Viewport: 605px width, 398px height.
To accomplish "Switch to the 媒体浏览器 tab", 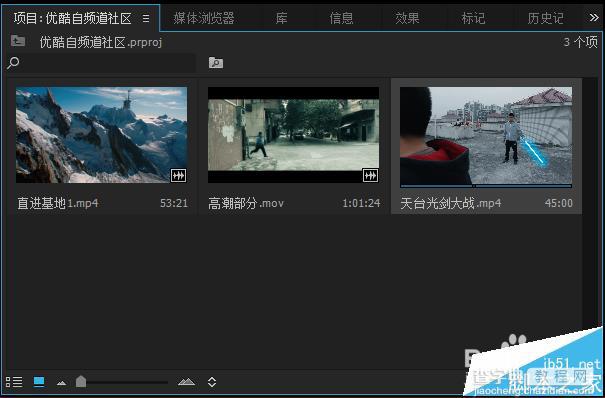I will [204, 18].
